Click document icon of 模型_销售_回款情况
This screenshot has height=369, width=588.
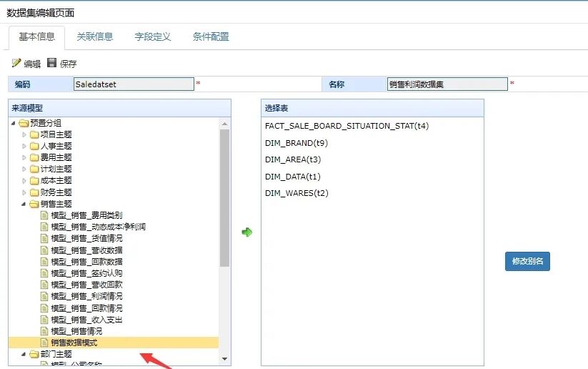click(x=44, y=308)
